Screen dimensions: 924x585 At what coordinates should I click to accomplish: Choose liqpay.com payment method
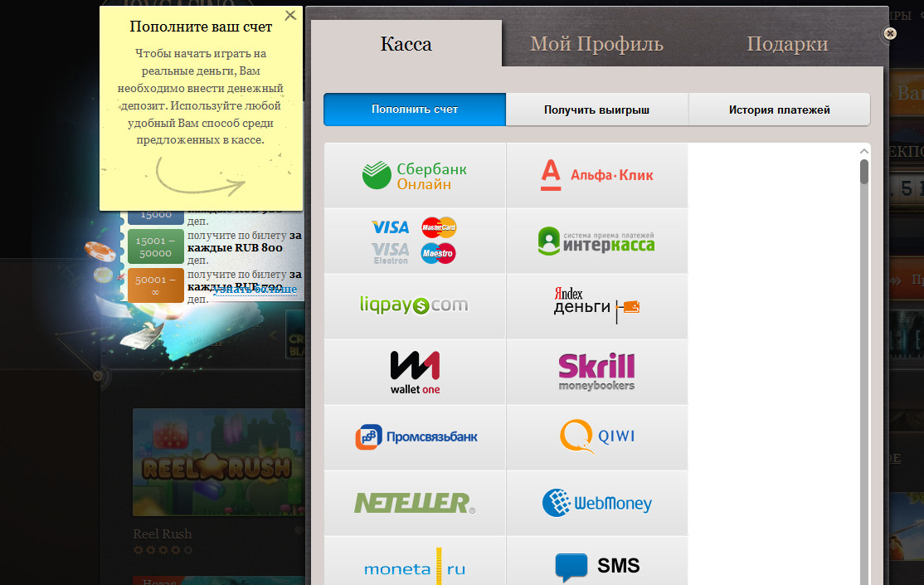point(415,305)
